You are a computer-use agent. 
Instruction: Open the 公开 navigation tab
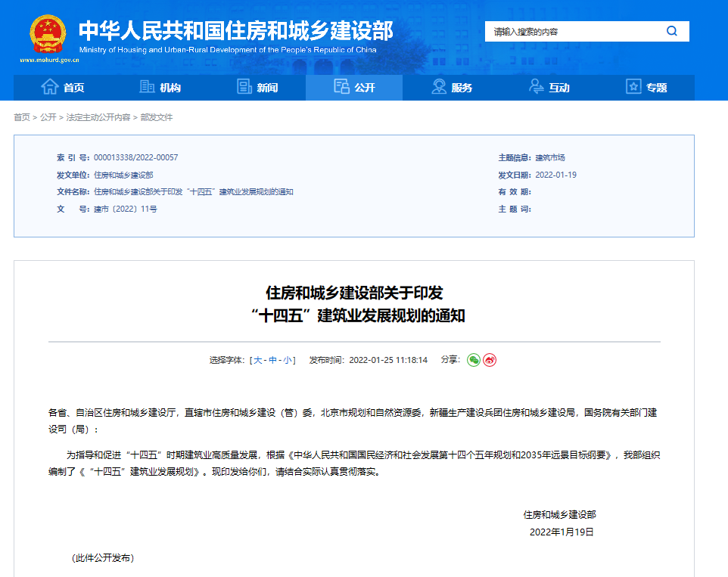pyautogui.click(x=354, y=88)
